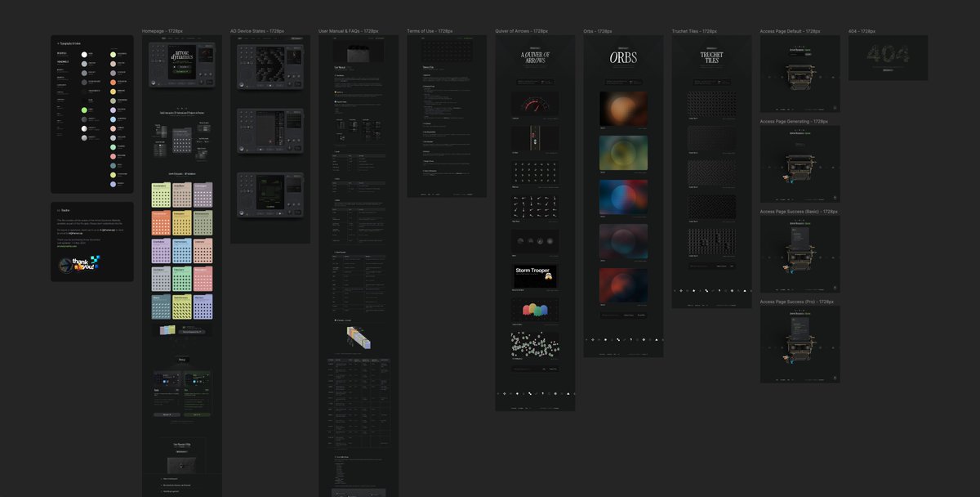
Task: Toggle the power switch on the AD Device States mockup
Action: pyautogui.click(x=242, y=85)
